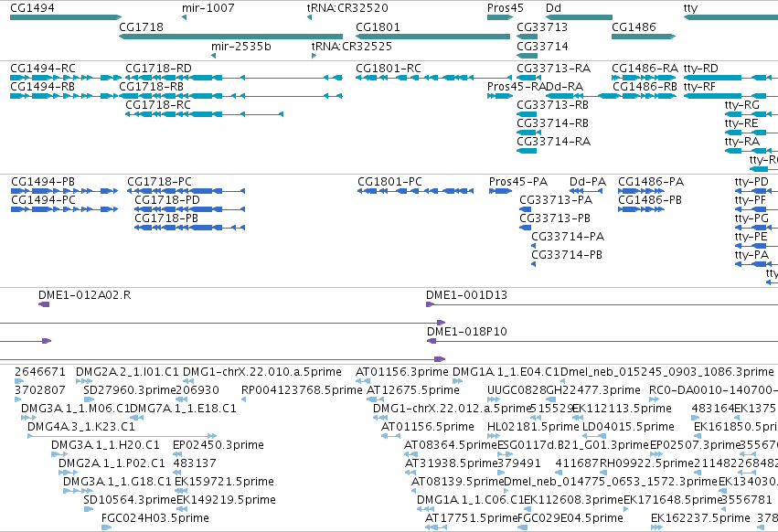The image size is (778, 532).
Task: Select the Dd gene label
Action: [553, 8]
